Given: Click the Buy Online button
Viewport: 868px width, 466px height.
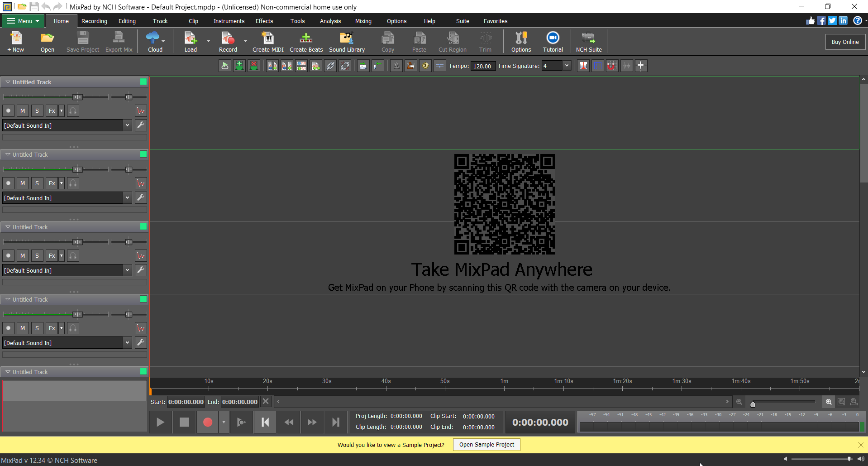Looking at the screenshot, I should pos(845,42).
